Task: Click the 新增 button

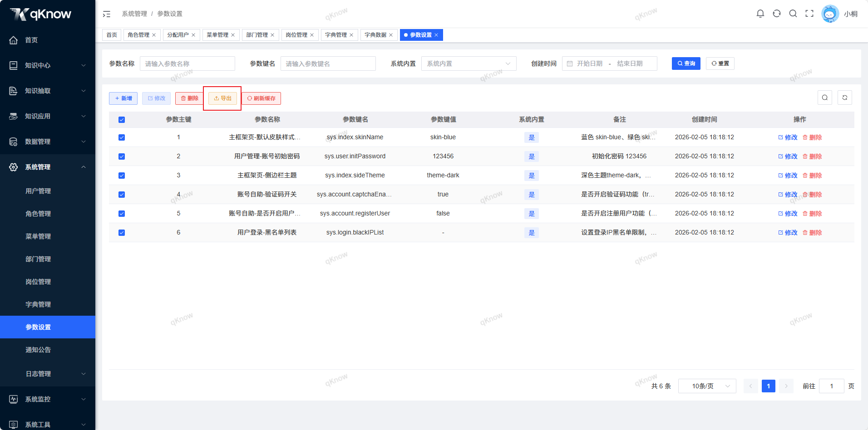Action: (x=123, y=98)
